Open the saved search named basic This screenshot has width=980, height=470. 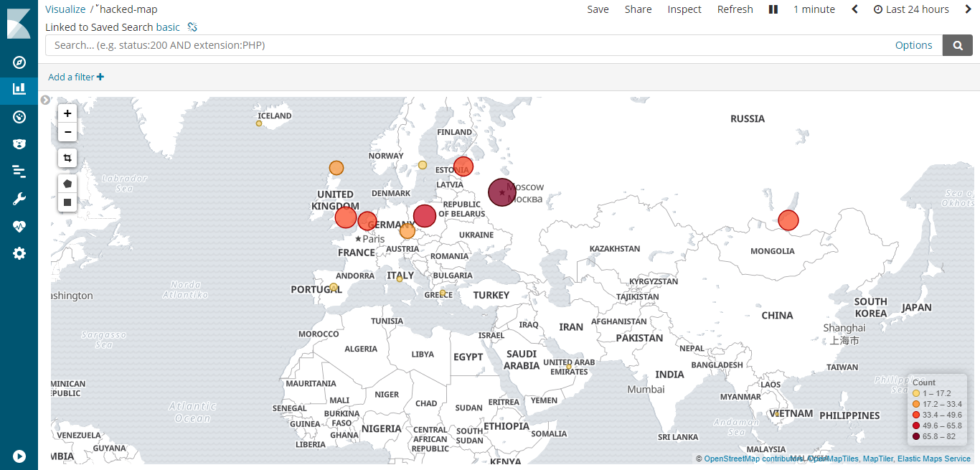coord(168,27)
